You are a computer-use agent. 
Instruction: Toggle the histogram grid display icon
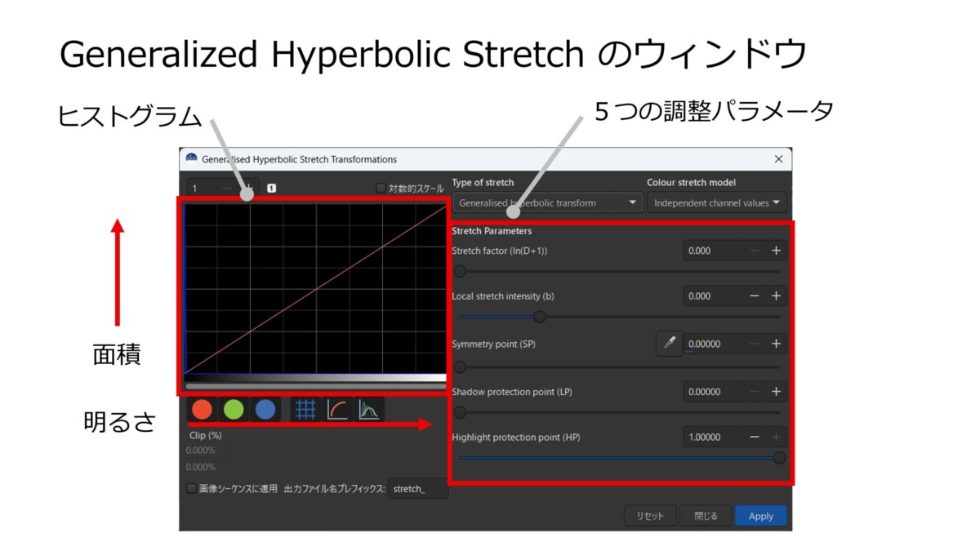pyautogui.click(x=305, y=409)
